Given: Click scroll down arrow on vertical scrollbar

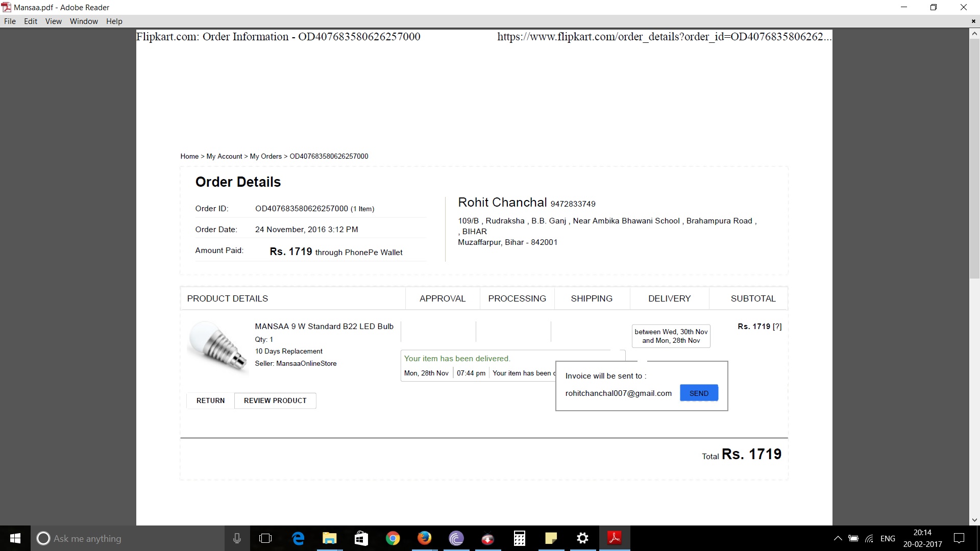Looking at the screenshot, I should click(974, 520).
